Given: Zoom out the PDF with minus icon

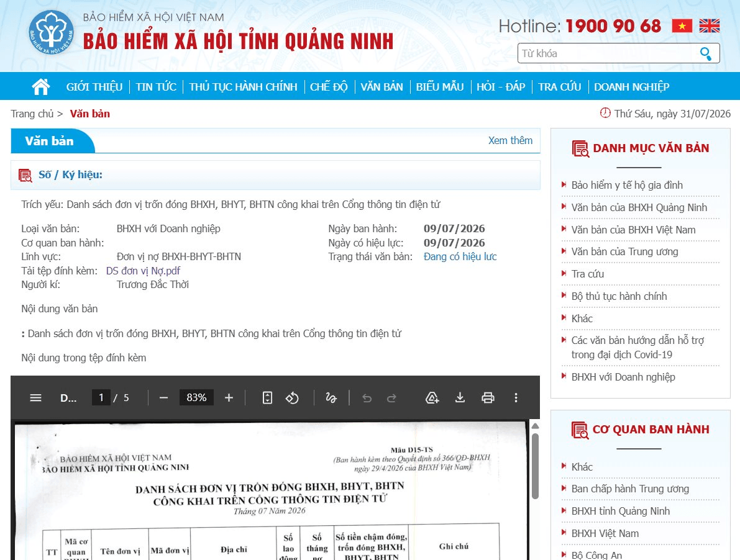Looking at the screenshot, I should pyautogui.click(x=164, y=398).
